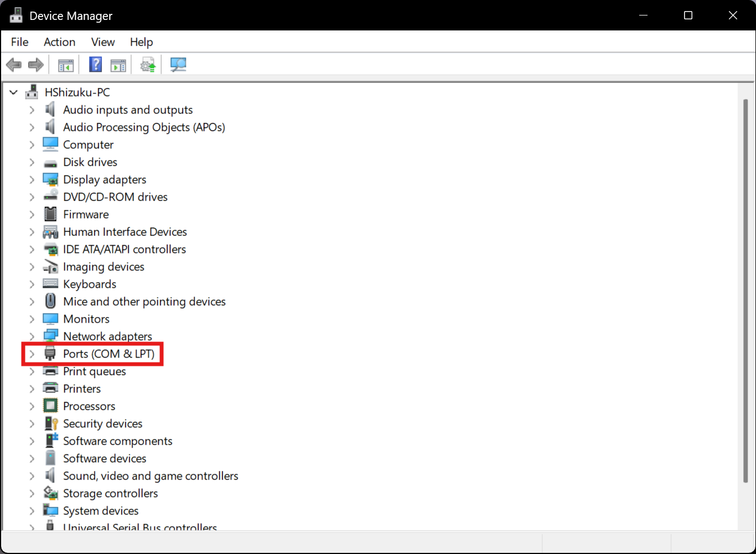Screen dimensions: 756x554
Task: Expand the Network adapters category
Action: (32, 336)
